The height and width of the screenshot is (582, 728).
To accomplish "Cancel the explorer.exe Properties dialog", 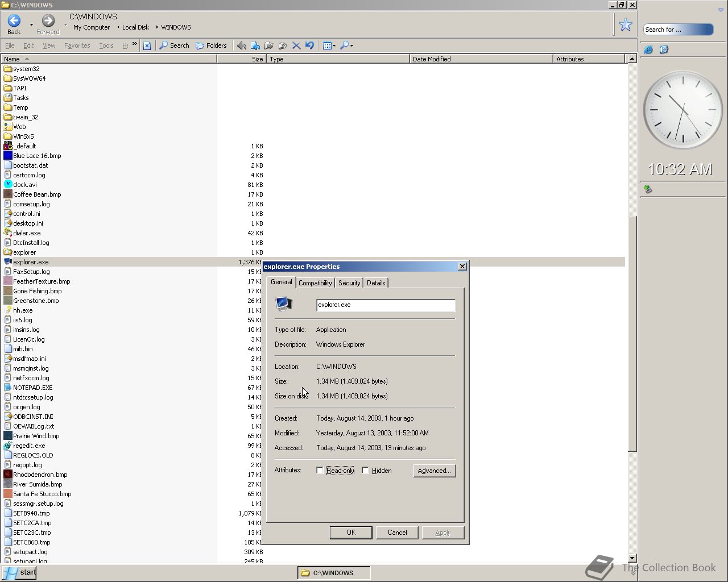I will click(397, 533).
